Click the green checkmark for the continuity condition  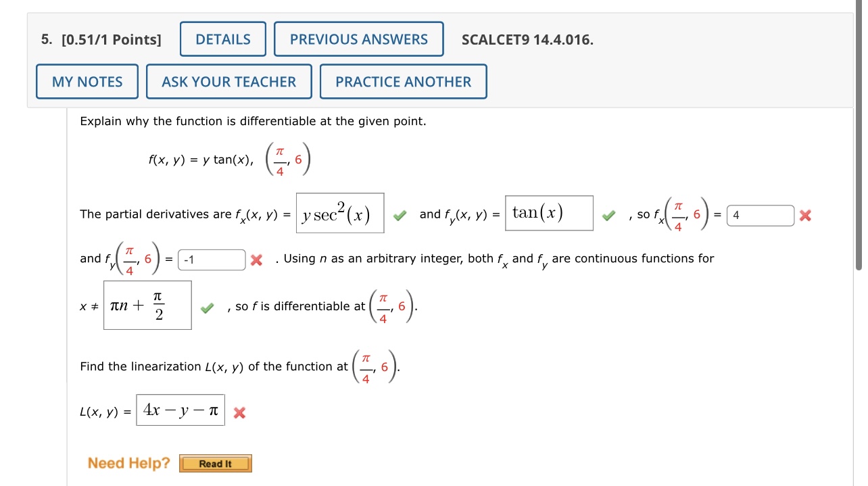207,307
